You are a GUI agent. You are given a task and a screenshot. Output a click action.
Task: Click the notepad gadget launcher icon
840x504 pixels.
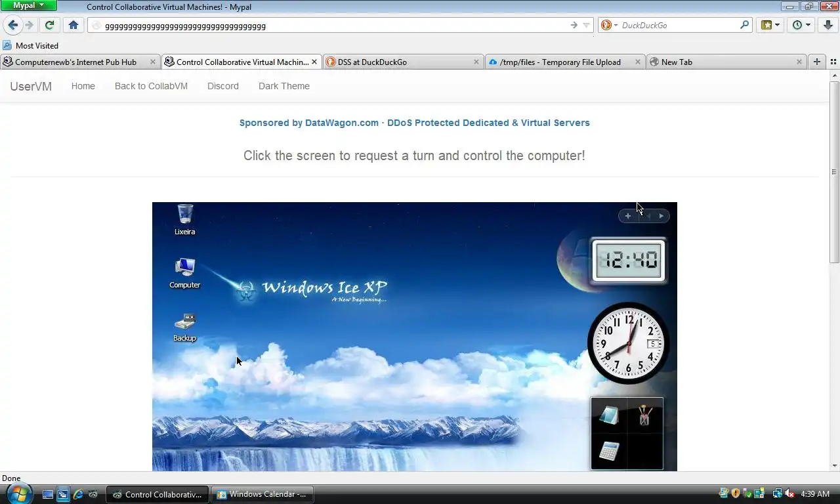coord(610,416)
